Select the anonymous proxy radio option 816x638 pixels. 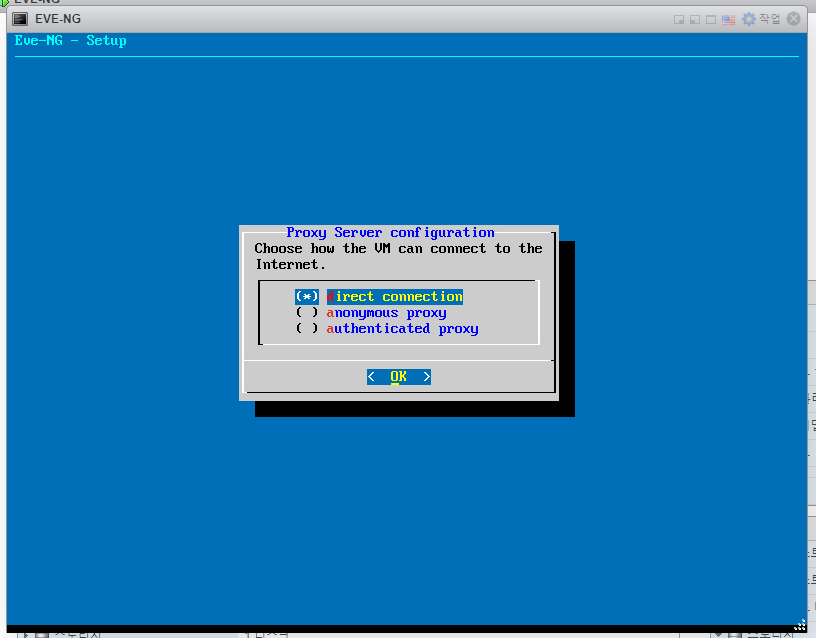click(307, 313)
